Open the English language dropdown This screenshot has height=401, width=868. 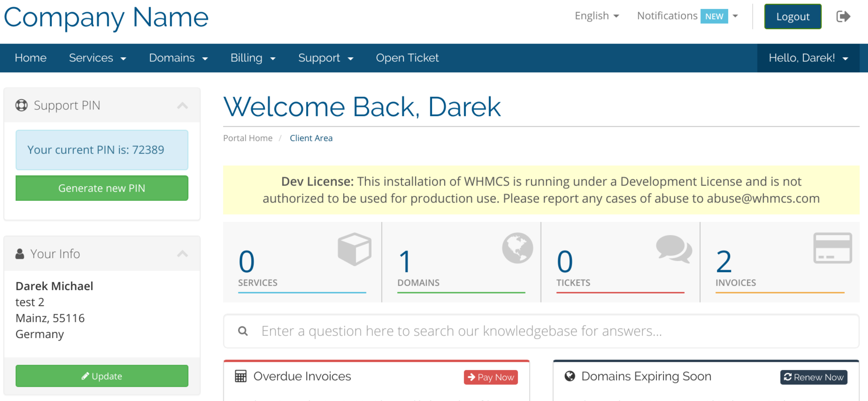click(x=597, y=16)
